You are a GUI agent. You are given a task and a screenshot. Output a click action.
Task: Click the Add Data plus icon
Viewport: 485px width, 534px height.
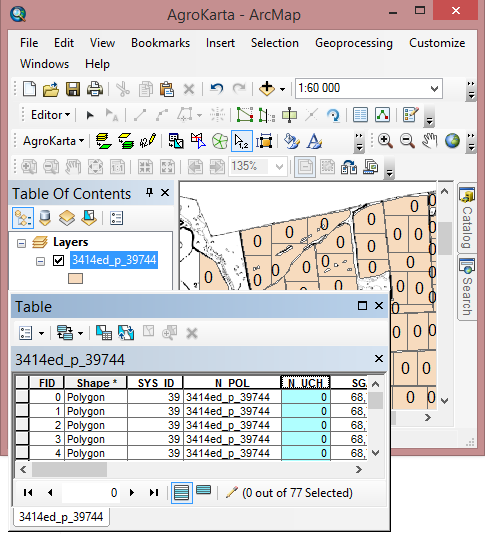tap(267, 89)
